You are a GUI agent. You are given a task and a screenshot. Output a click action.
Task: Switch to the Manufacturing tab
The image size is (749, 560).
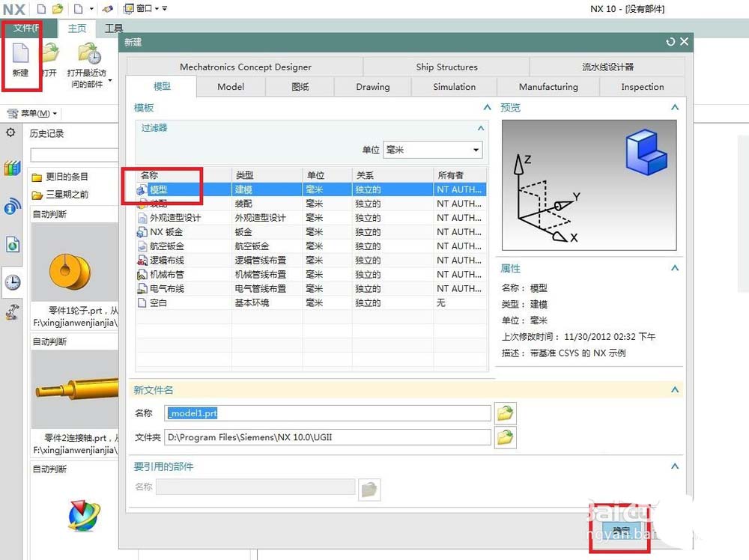tap(548, 86)
